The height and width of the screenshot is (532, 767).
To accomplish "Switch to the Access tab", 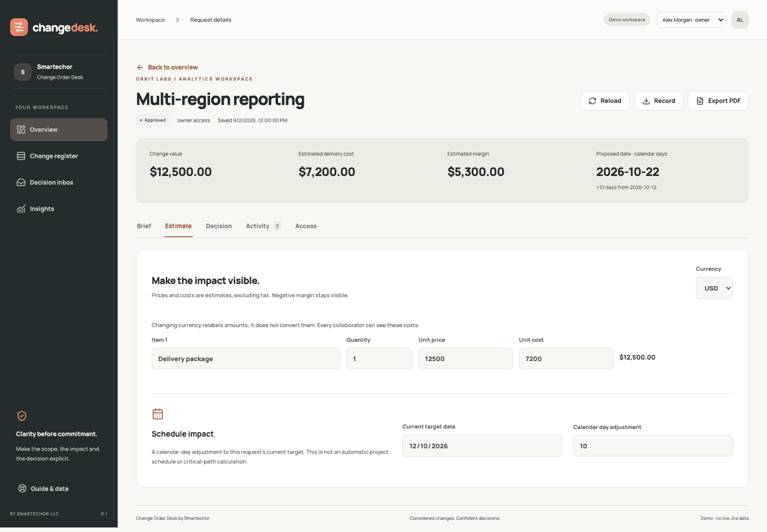I will [306, 226].
